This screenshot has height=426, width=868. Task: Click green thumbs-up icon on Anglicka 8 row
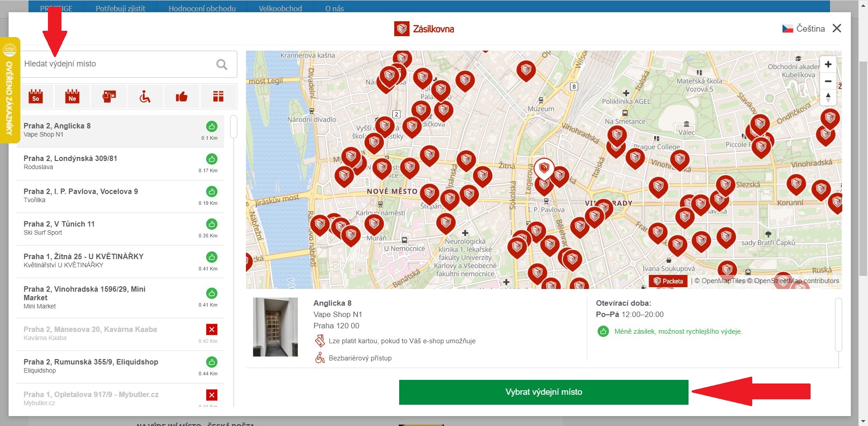point(212,126)
